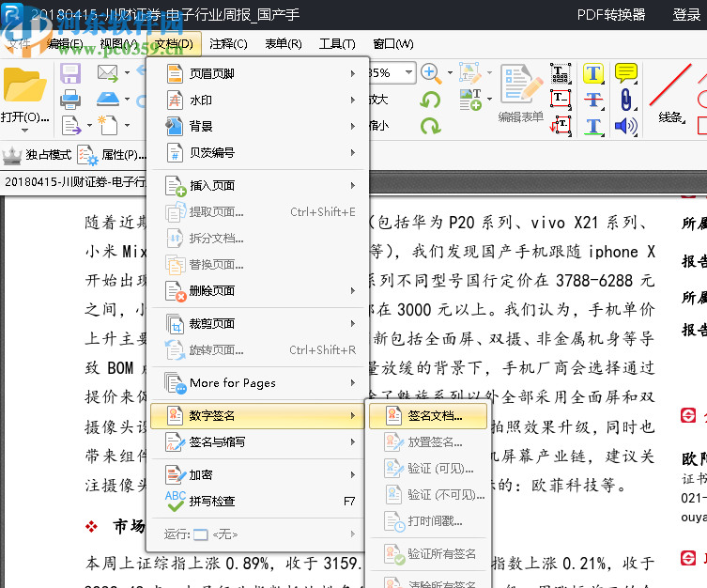The height and width of the screenshot is (588, 707).
Task: Open the zoom percentage dropdown
Action: click(x=408, y=72)
